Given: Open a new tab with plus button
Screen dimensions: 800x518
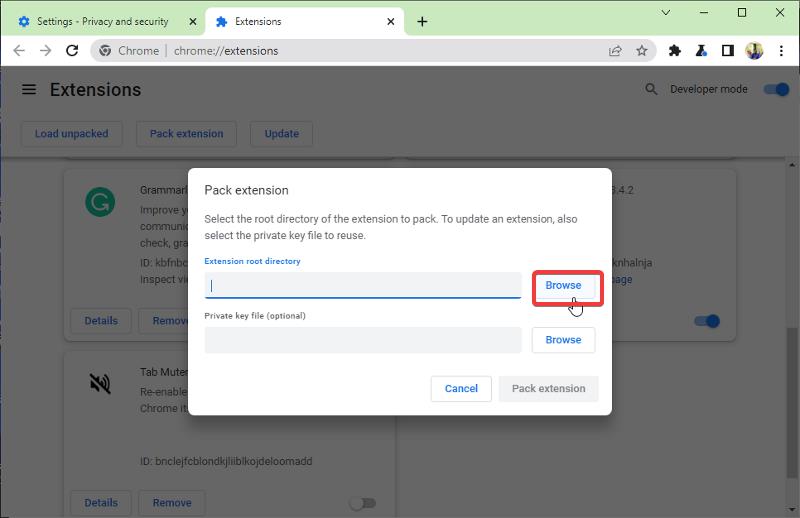Looking at the screenshot, I should point(422,21).
